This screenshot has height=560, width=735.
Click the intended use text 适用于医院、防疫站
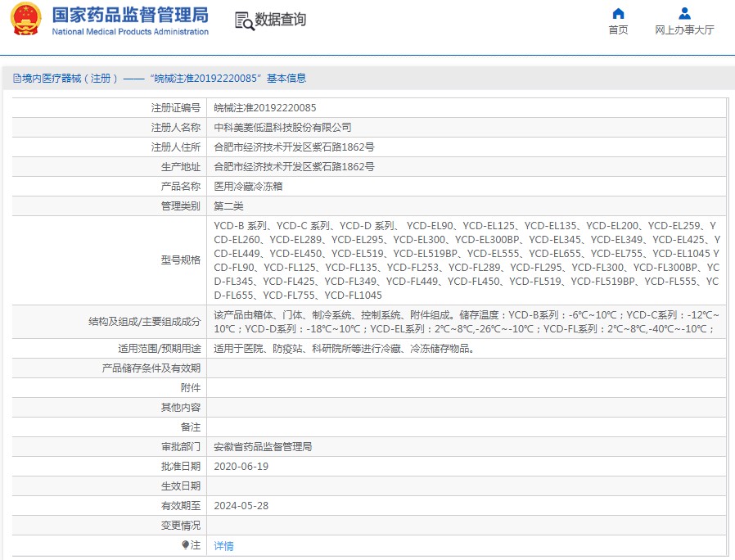(x=345, y=349)
